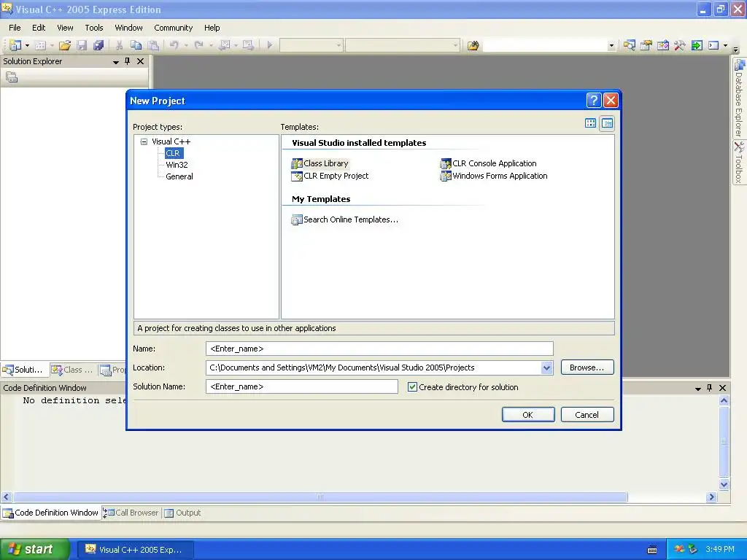Click Search Online Templates item
Viewport: 747px width, 560px height.
click(x=344, y=219)
